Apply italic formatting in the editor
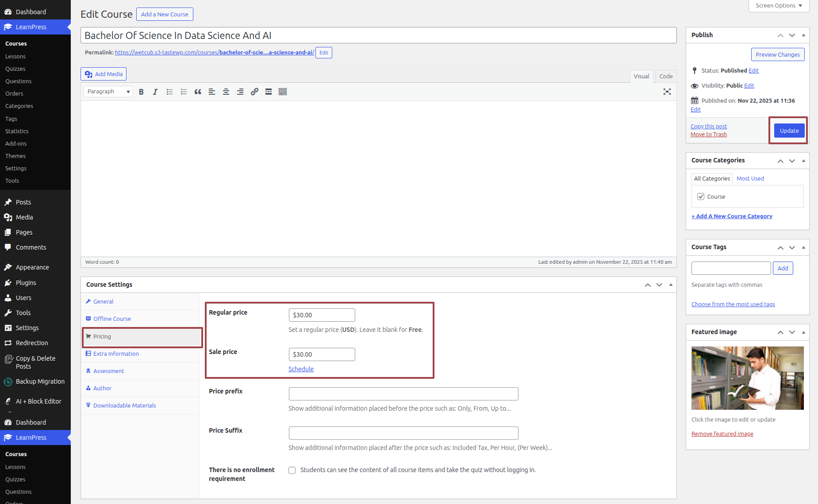The height and width of the screenshot is (504, 818). point(155,92)
